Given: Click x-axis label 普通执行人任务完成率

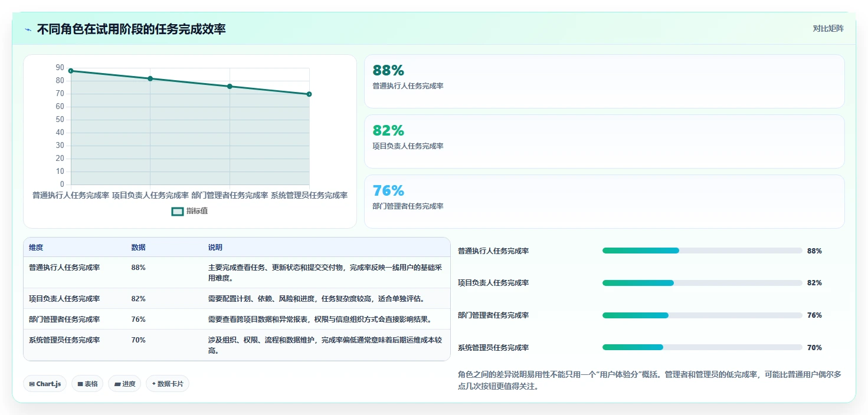Looking at the screenshot, I should [71, 195].
